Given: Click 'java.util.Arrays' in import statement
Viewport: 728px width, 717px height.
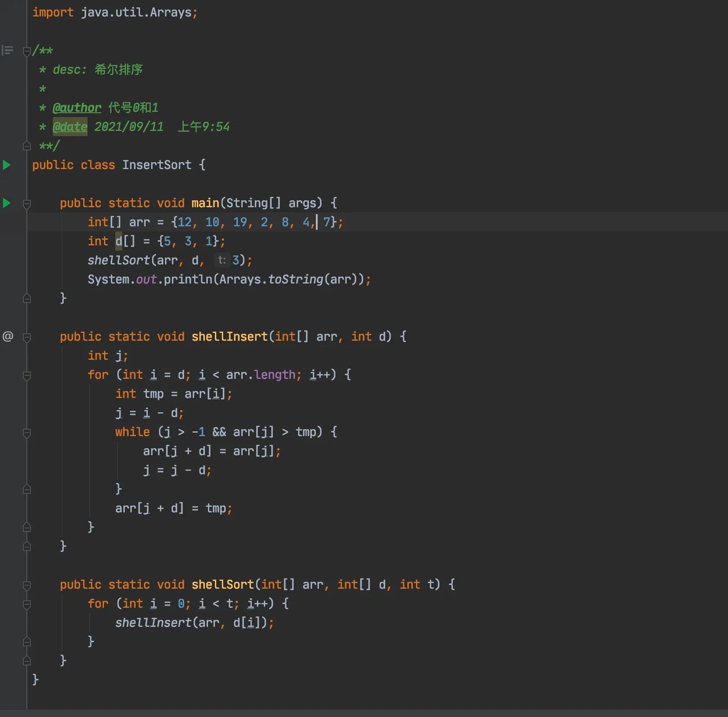Looking at the screenshot, I should [x=136, y=12].
